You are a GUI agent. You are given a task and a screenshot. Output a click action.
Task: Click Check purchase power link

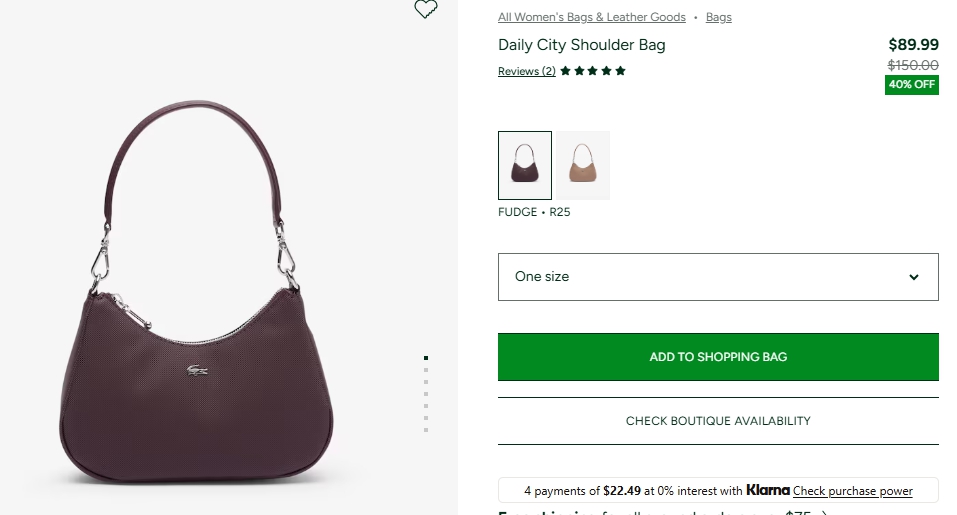(852, 491)
